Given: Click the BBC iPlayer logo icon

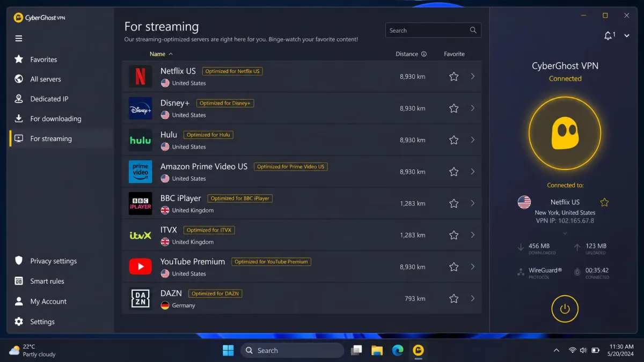Looking at the screenshot, I should coord(140,203).
